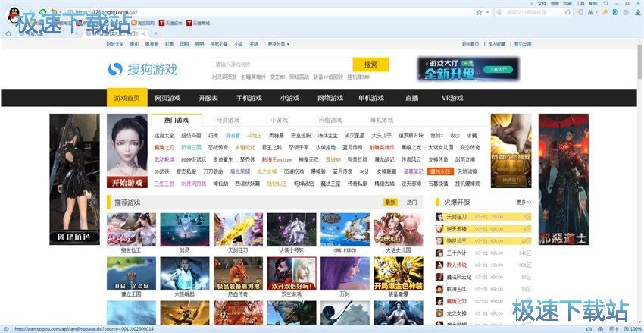Click the QQ penguin avatar icon
The height and width of the screenshot is (333, 644).
[x=14, y=16]
